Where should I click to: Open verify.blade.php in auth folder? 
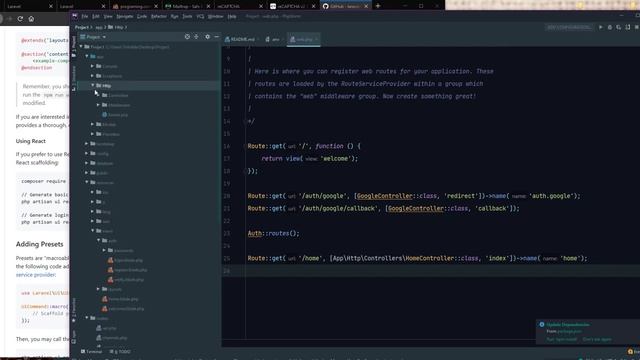tap(126, 280)
